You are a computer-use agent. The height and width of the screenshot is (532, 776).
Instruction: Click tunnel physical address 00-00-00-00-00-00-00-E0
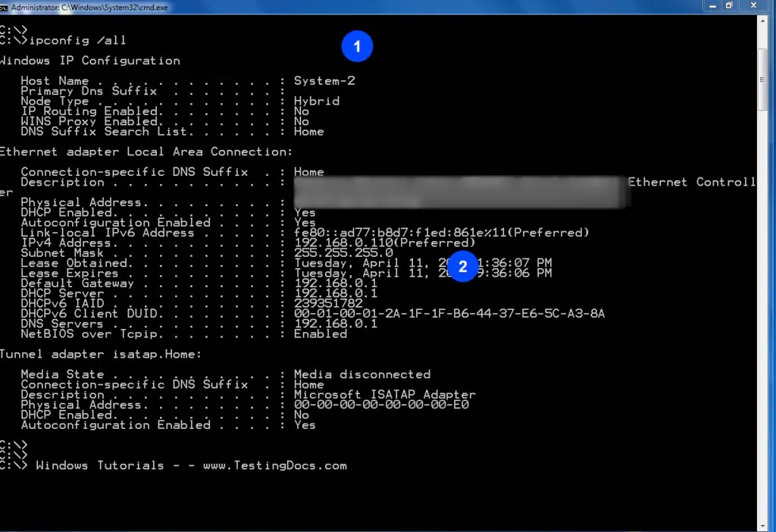[x=381, y=405]
